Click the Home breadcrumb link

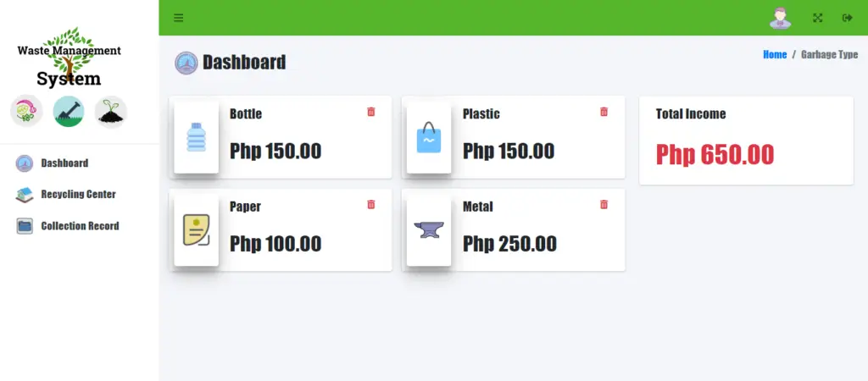[x=775, y=54]
